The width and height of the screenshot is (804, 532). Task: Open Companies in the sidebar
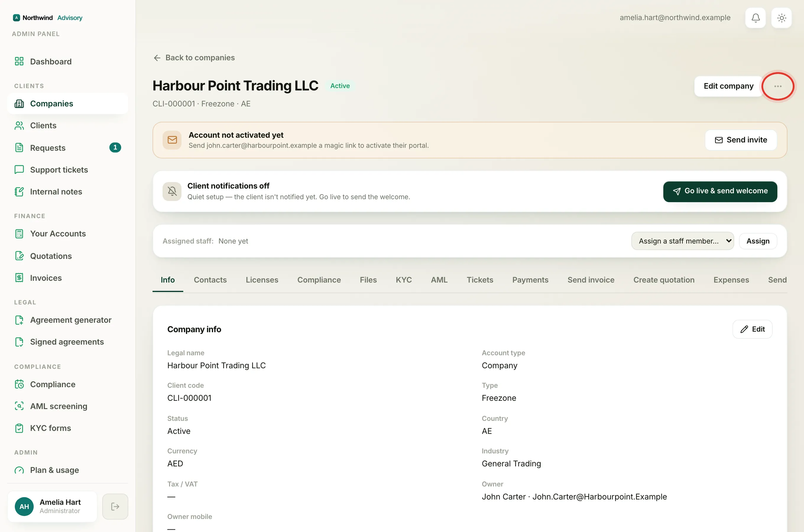[67, 103]
